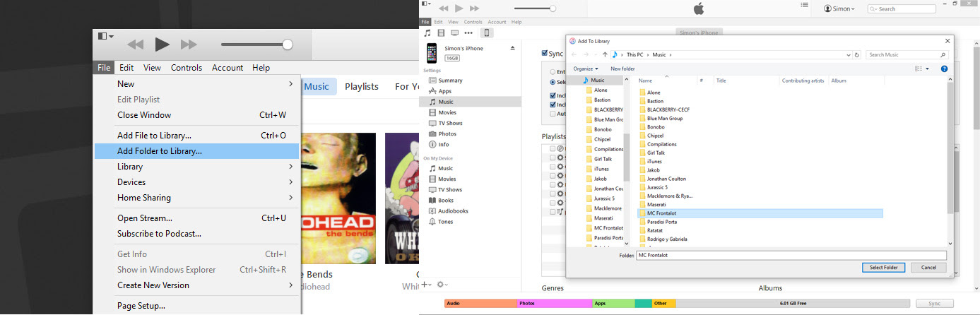Open the view options dropdown arrow in the dialog
Screen dimensions: 980x315
tap(928, 69)
